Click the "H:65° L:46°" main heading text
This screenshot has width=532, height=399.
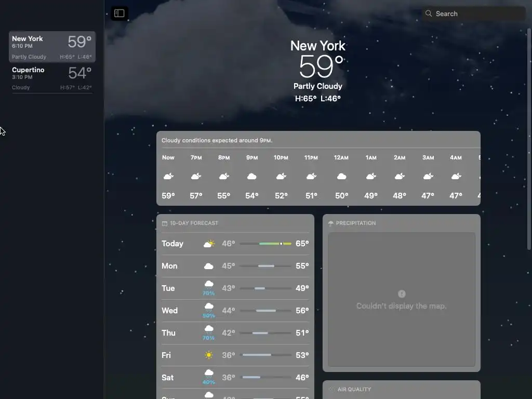pyautogui.click(x=317, y=99)
